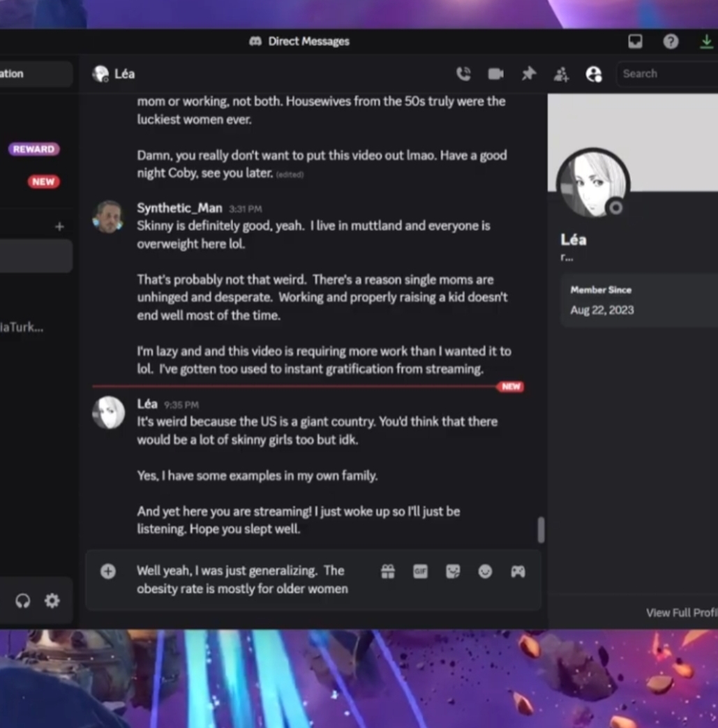Open pinned messages with the pin icon
The width and height of the screenshot is (718, 728).
[x=529, y=74]
